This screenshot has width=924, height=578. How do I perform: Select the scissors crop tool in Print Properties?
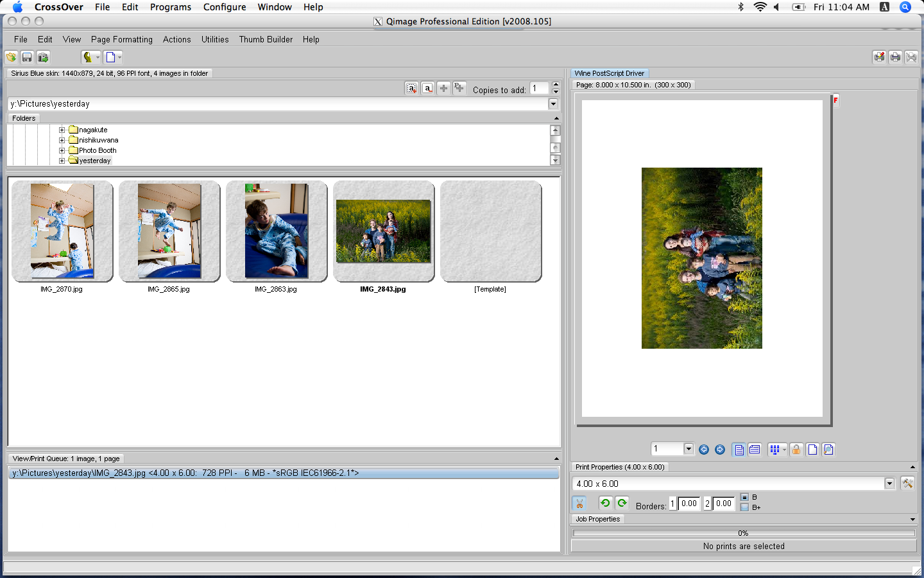579,504
